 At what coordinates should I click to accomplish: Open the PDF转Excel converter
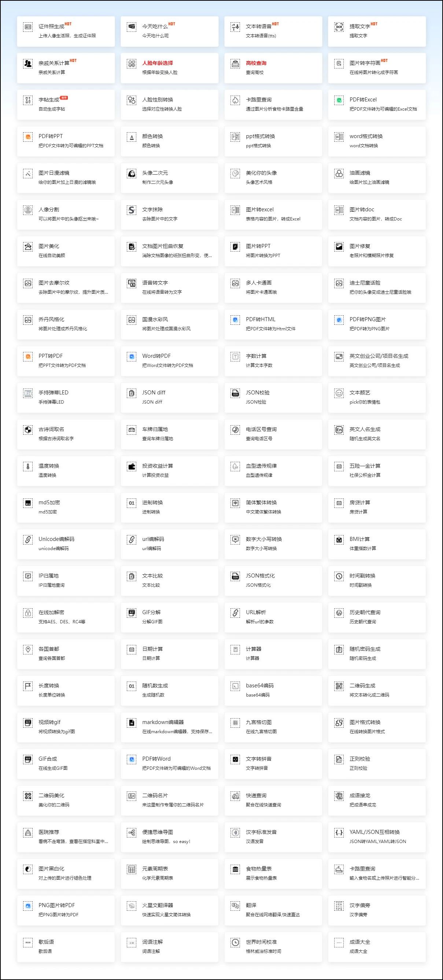[x=363, y=100]
